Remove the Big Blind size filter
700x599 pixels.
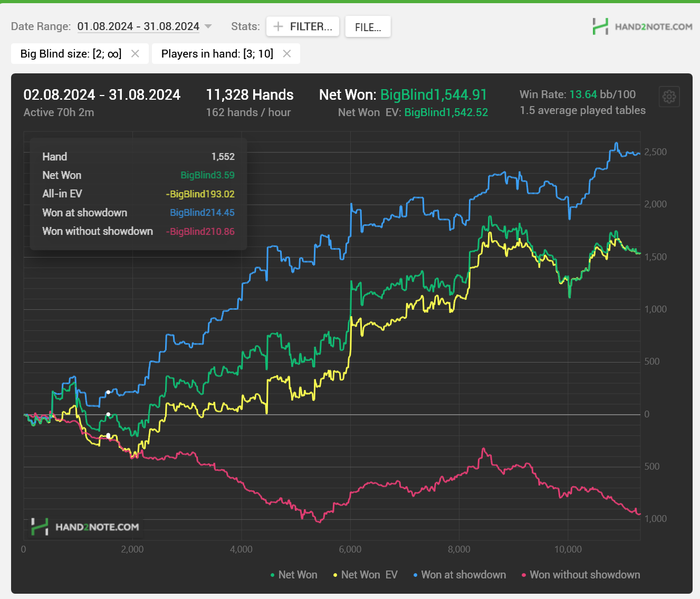coord(135,53)
